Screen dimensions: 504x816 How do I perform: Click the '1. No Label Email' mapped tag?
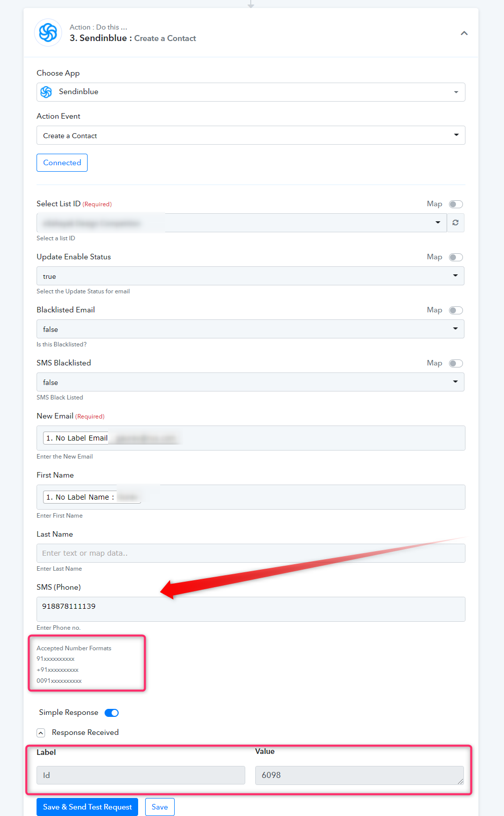[76, 438]
